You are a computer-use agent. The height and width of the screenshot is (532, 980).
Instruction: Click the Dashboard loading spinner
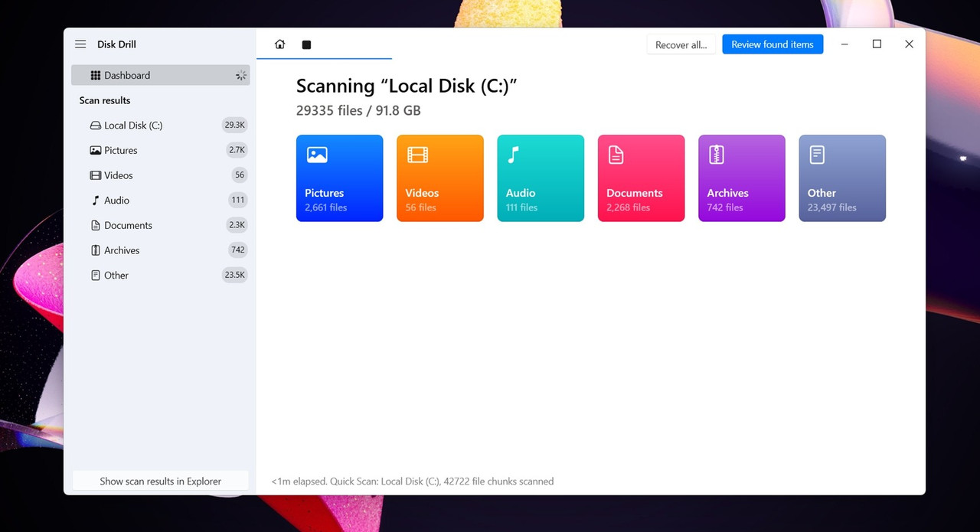(240, 75)
